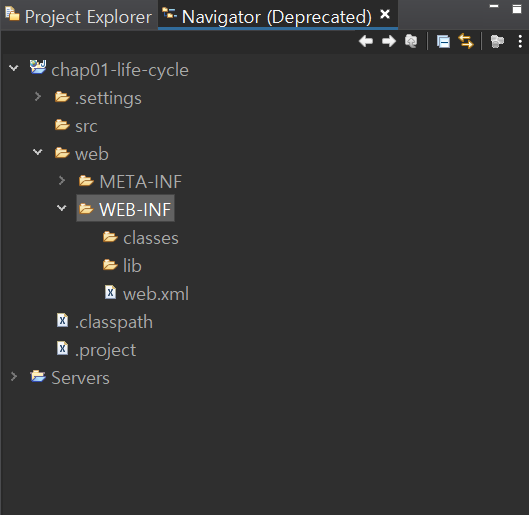Viewport: 529px width, 515px height.
Task: Click the Up (go to parent) icon
Action: (x=411, y=41)
